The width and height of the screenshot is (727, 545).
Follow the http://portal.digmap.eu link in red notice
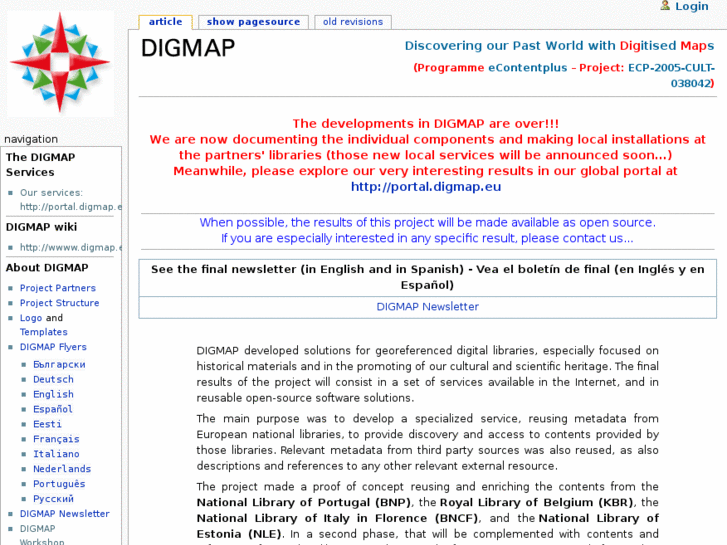pos(426,187)
